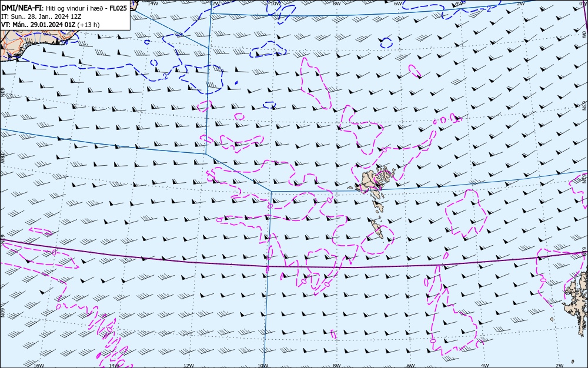
Task: Click the 6W longitude label on the top edge
Action: tap(398, 4)
